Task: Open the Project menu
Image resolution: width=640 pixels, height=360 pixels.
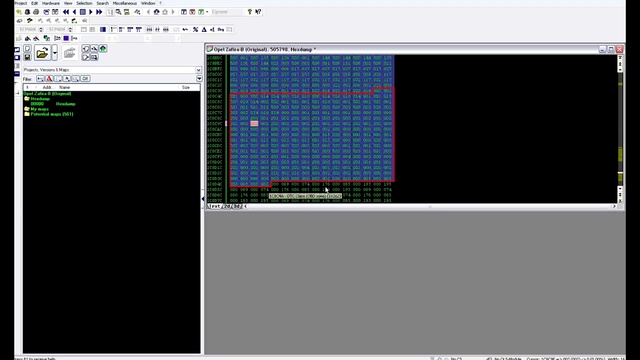Action: [x=21, y=3]
